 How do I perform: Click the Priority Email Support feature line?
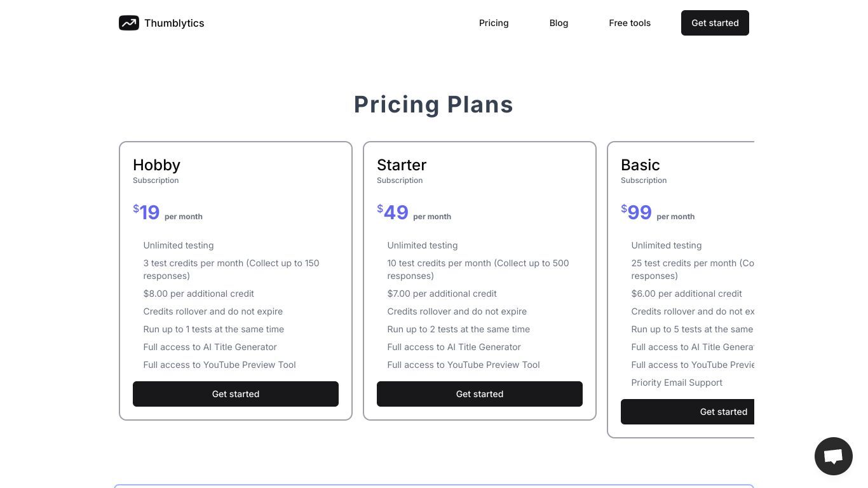pyautogui.click(x=677, y=383)
